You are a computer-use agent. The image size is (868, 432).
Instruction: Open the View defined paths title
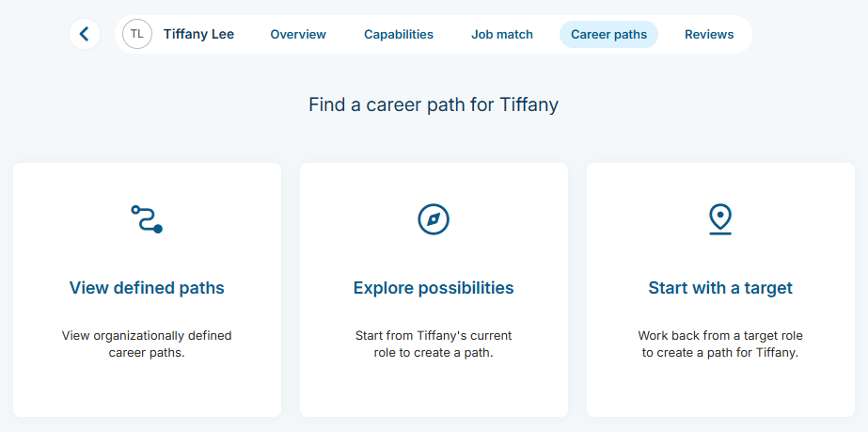point(147,288)
